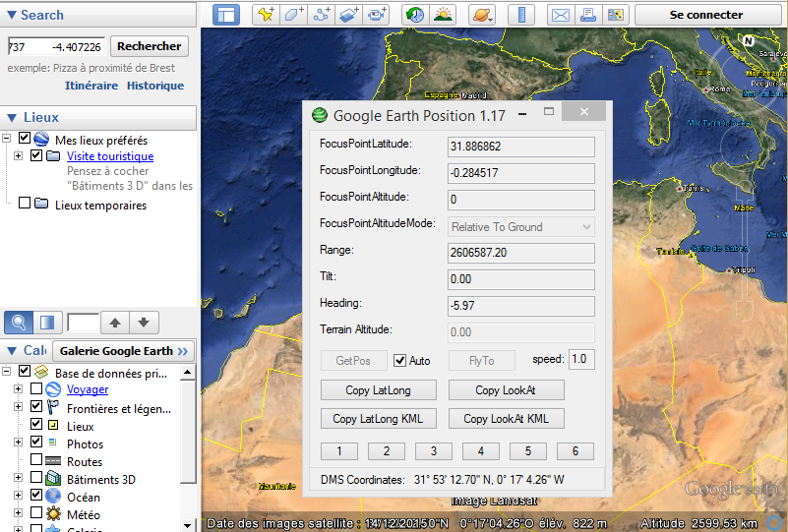The height and width of the screenshot is (532, 788).
Task: Click the Rechercher button
Action: click(x=150, y=46)
